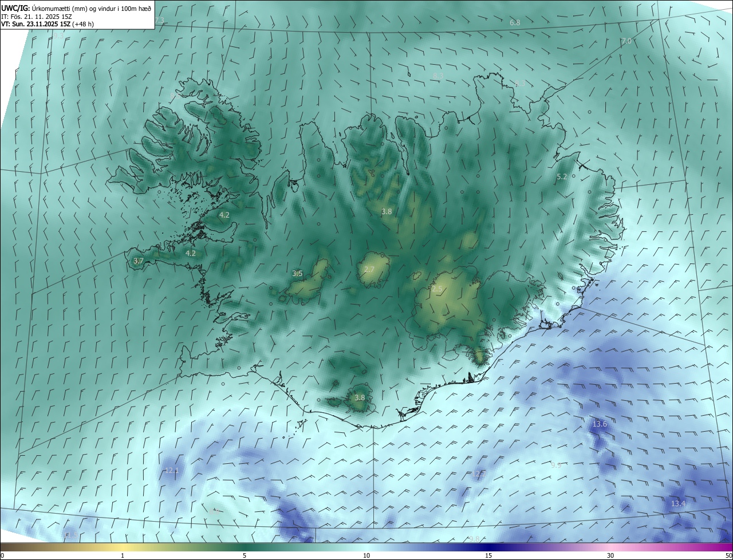733x560 pixels.
Task: Click the 'IT: Fös. 21. 11. 2025 15Z' line
Action: pyautogui.click(x=36, y=17)
